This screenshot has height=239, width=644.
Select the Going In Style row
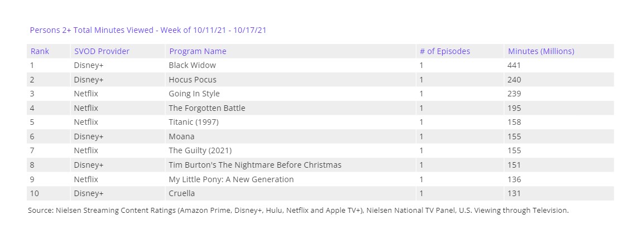194,94
